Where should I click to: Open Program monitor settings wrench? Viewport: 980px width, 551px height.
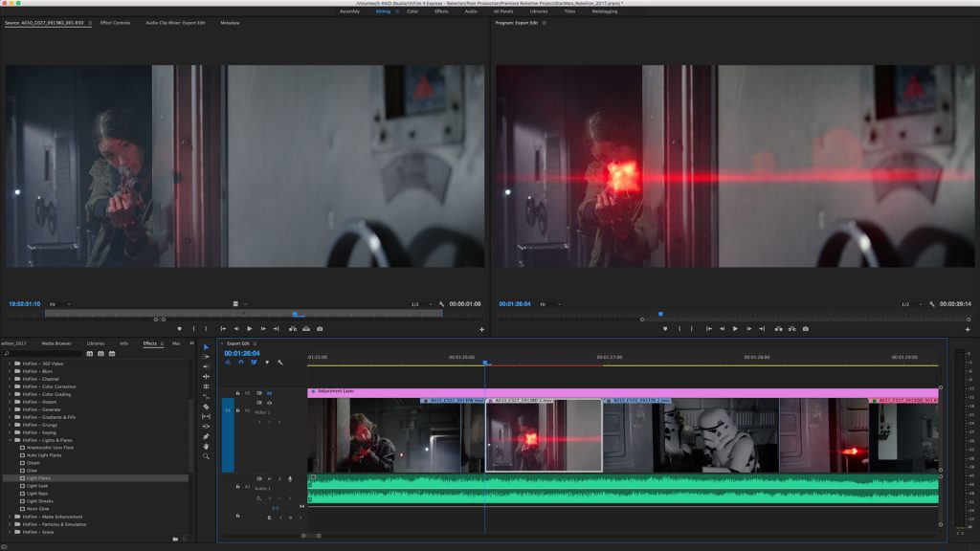[x=932, y=304]
